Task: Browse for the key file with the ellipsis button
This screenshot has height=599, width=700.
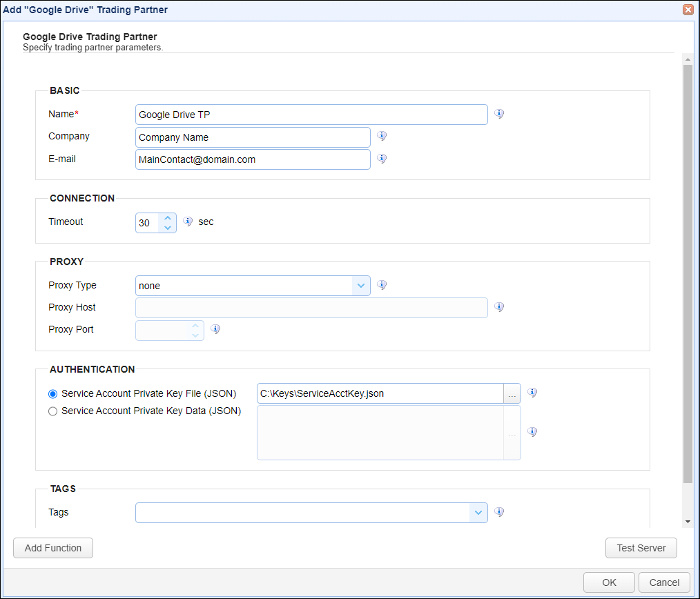Action: [512, 393]
